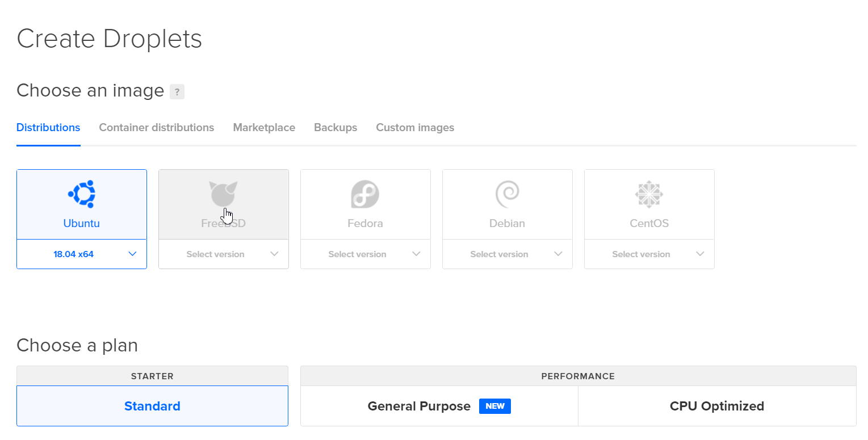Choose the General Purpose plan
This screenshot has width=868, height=440.
tap(439, 406)
